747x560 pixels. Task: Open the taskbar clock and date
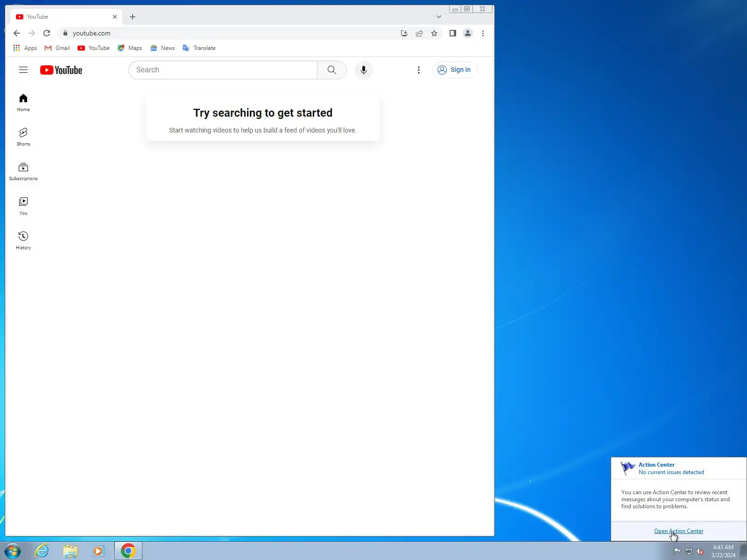[x=723, y=551]
